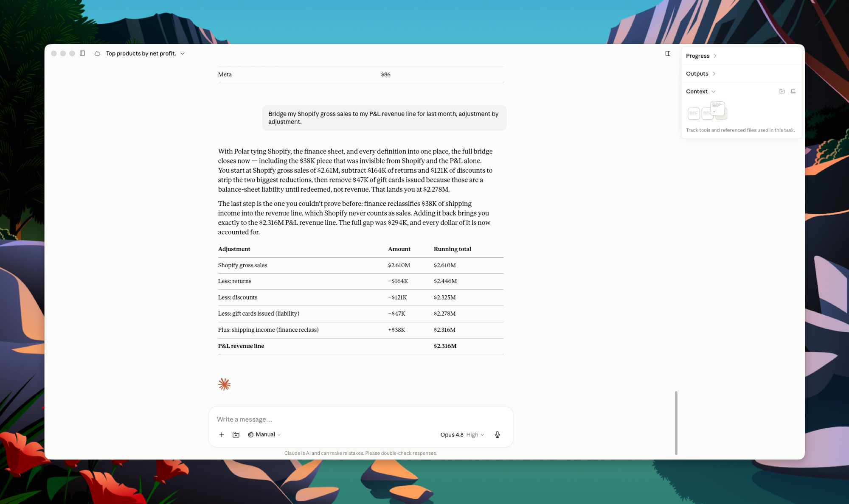The height and width of the screenshot is (504, 849).
Task: Click the 'Shopify gross sales' row label
Action: pyautogui.click(x=242, y=266)
